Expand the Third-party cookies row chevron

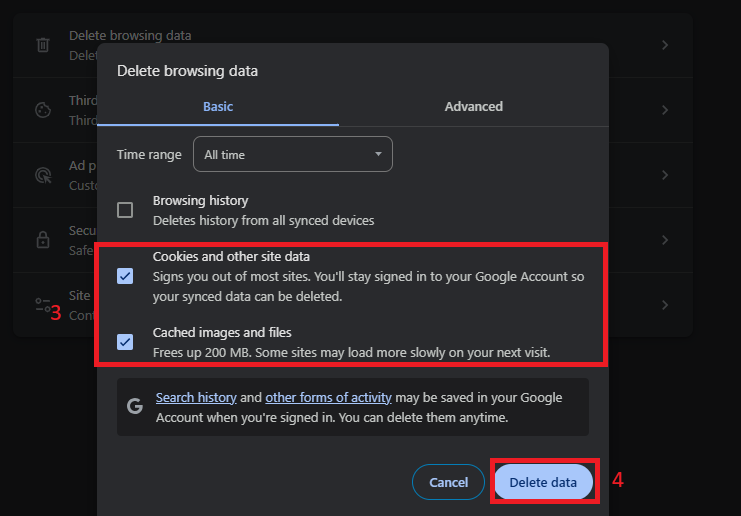click(x=665, y=110)
